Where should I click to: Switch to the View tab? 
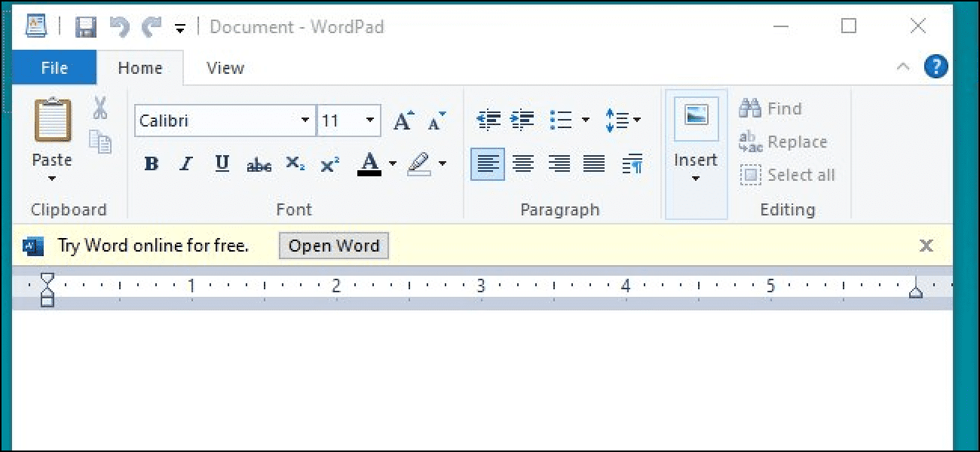click(x=225, y=68)
